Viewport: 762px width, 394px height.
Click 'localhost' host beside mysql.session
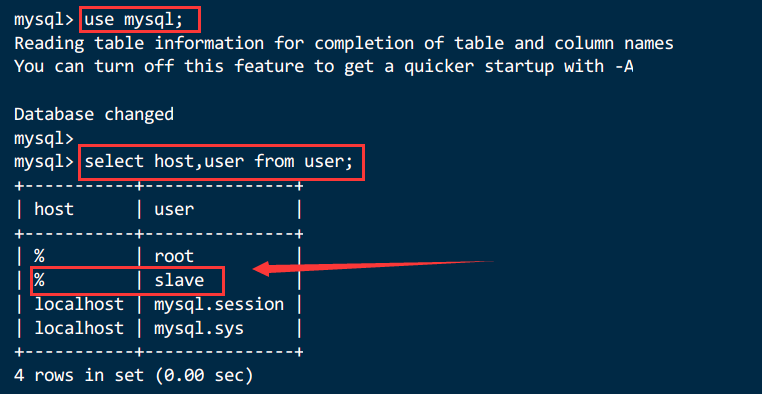point(79,304)
